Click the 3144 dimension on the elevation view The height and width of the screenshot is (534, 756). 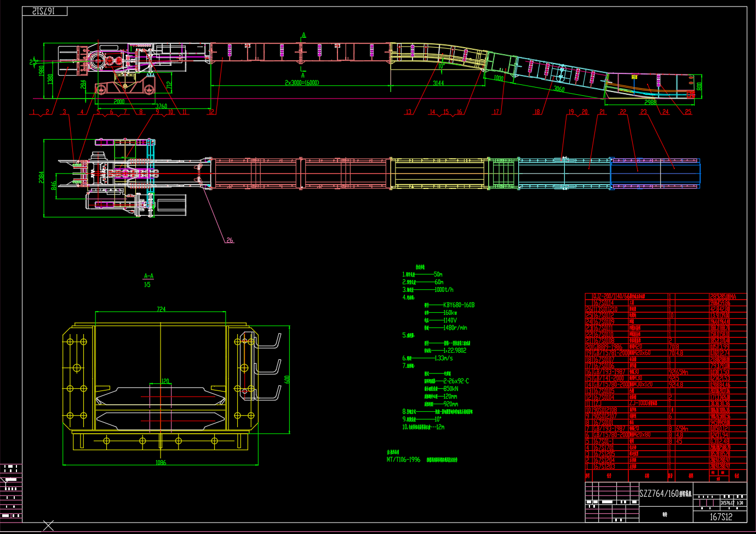(438, 83)
